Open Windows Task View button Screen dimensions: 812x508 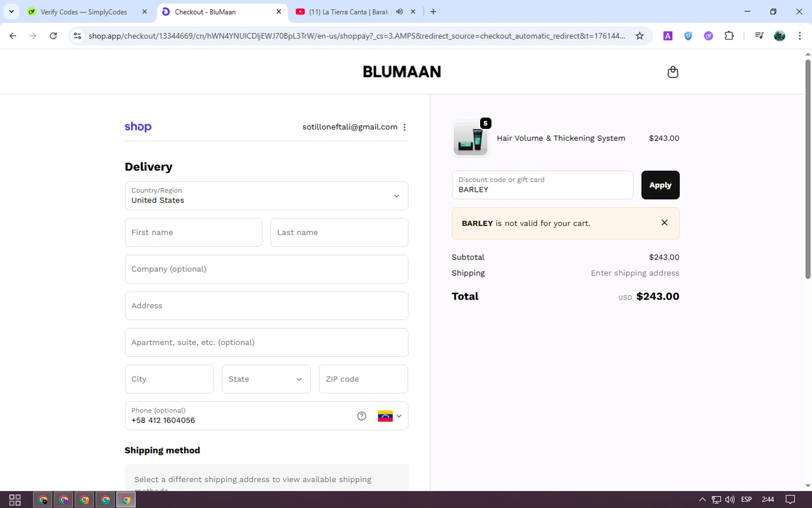(x=15, y=499)
